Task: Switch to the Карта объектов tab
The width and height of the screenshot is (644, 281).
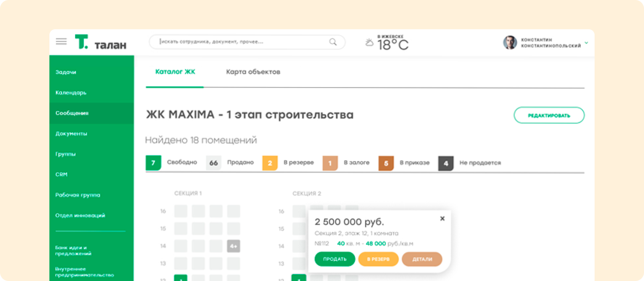Action: click(253, 72)
